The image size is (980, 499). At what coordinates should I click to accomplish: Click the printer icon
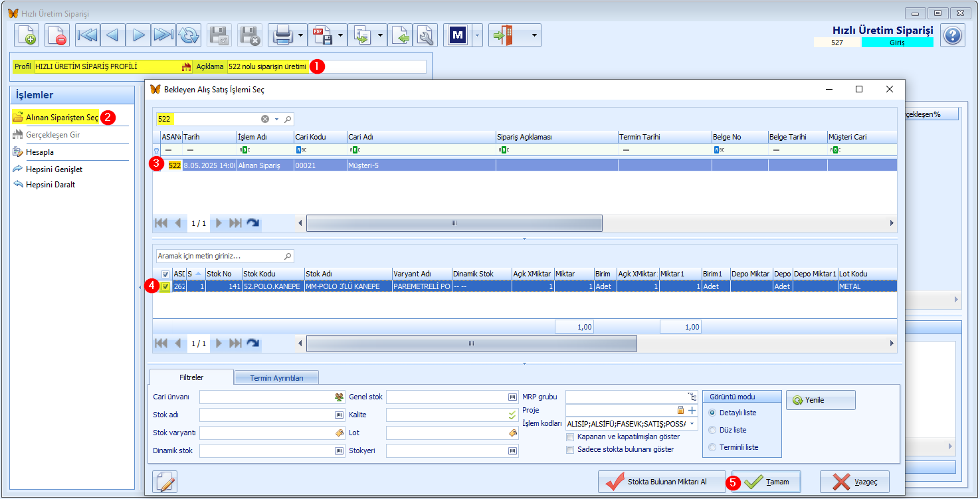(282, 35)
